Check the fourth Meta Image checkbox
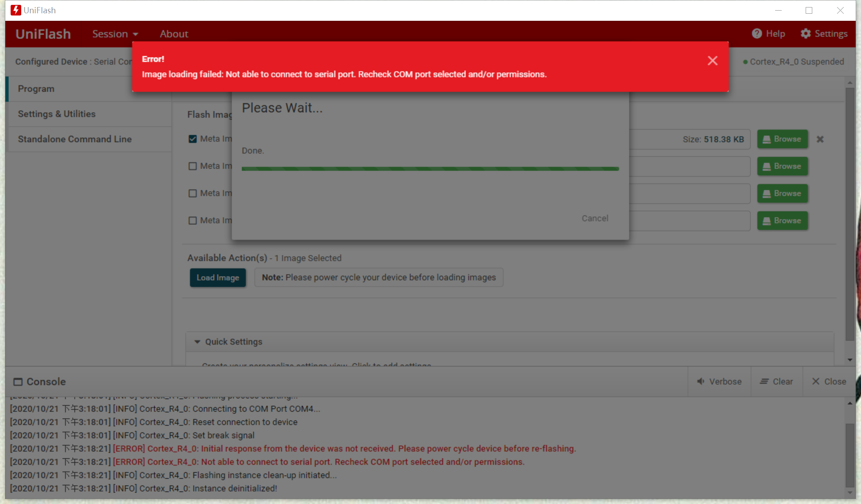 coord(193,220)
